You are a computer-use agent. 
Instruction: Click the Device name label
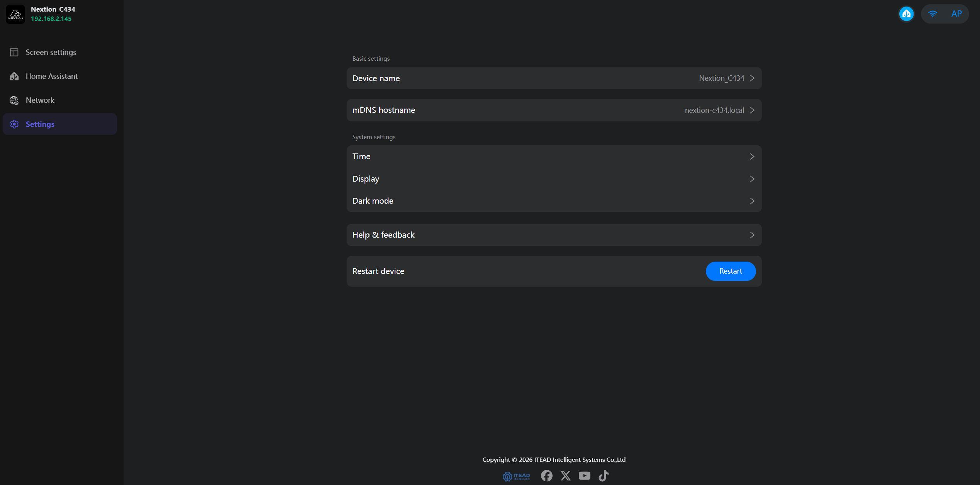376,78
